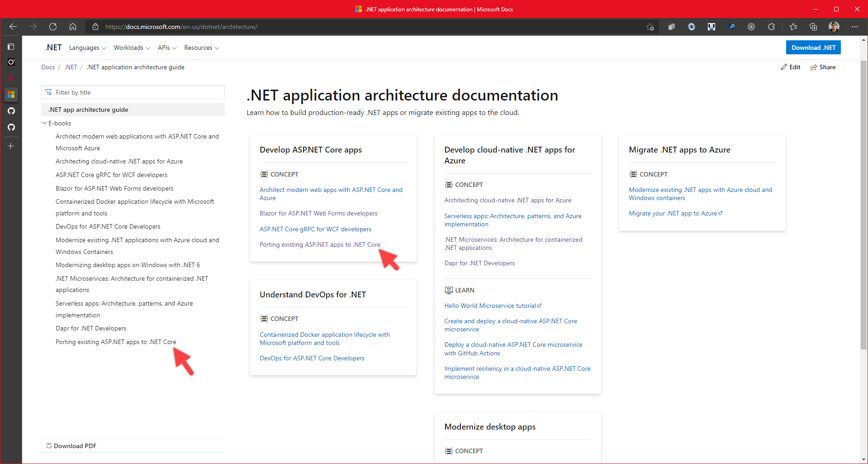Open the Containerized Docker application lifecycle card link

[x=324, y=339]
